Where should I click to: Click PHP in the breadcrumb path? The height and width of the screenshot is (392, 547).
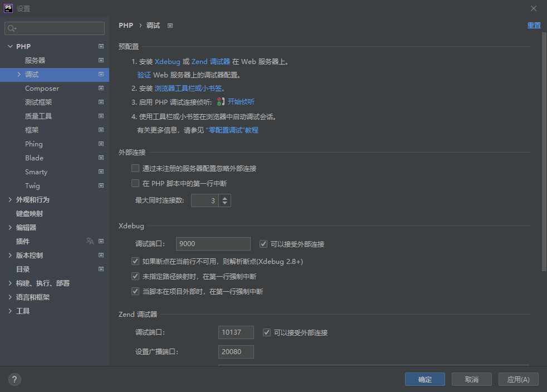click(x=125, y=25)
